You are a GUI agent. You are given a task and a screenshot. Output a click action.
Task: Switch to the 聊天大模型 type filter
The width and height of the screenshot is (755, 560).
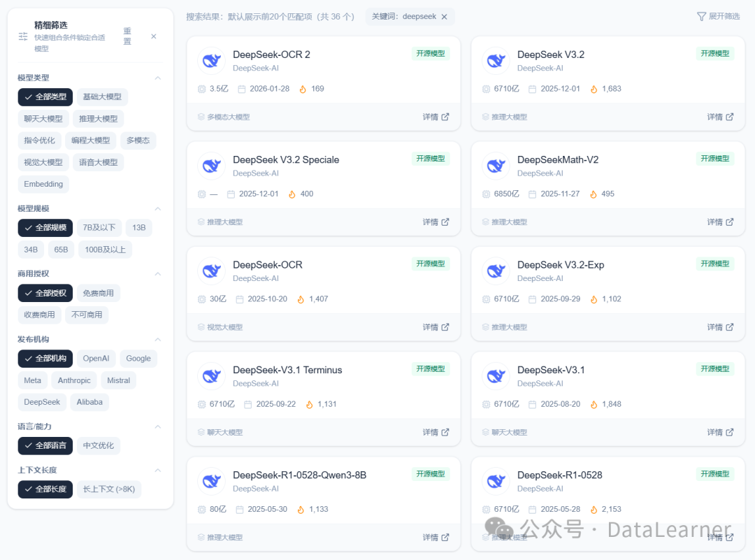pos(45,118)
